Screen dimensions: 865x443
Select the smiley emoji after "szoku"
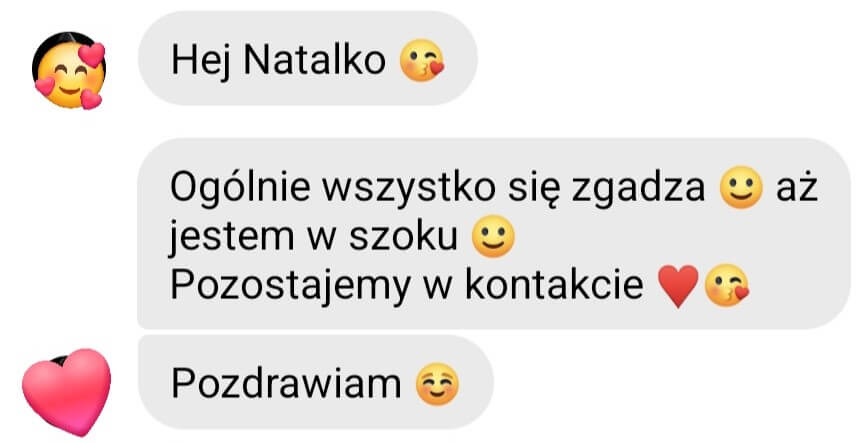494,237
